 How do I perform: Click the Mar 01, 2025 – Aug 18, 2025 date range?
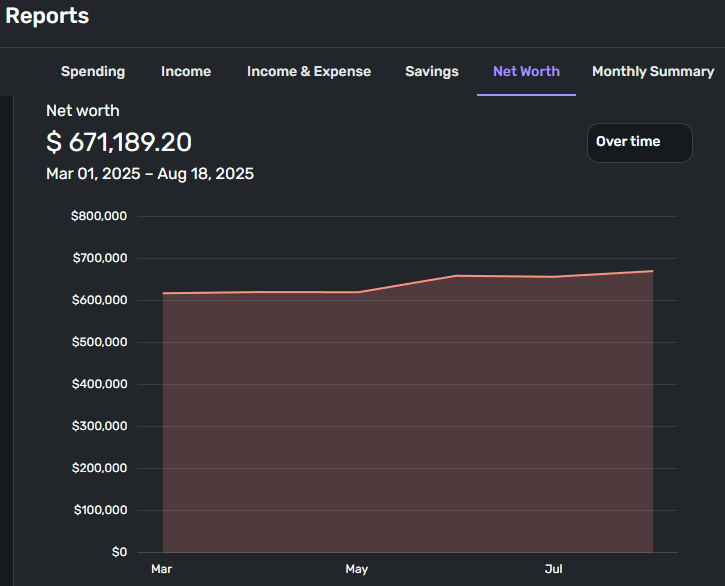(x=150, y=174)
